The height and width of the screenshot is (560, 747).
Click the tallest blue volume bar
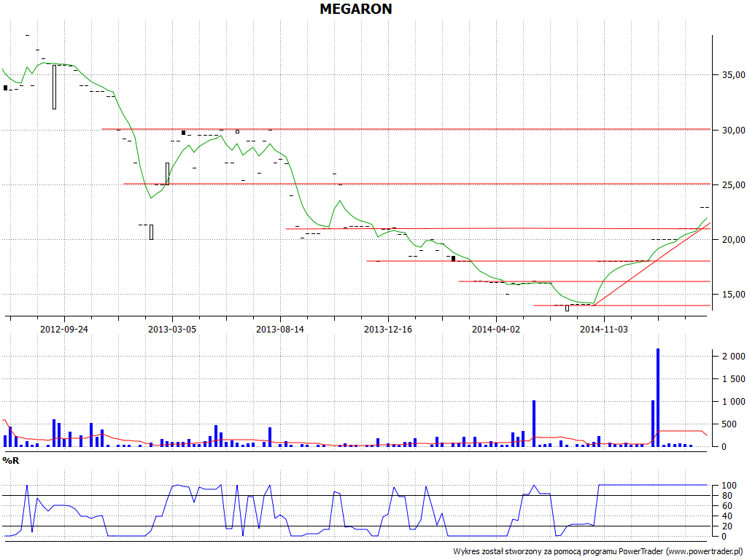659,397
